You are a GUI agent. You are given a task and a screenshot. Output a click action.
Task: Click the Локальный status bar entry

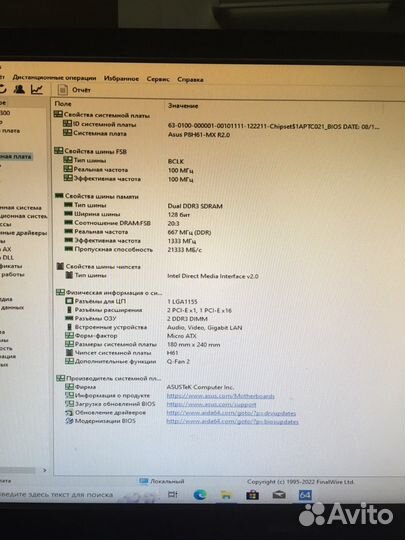(x=162, y=481)
